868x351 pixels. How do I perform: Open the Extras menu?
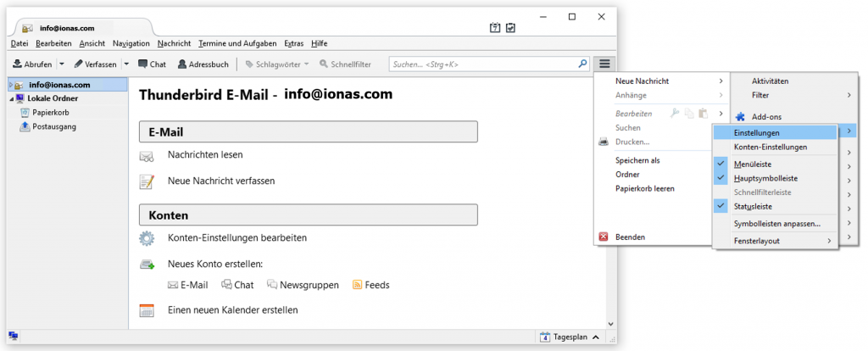tap(294, 43)
